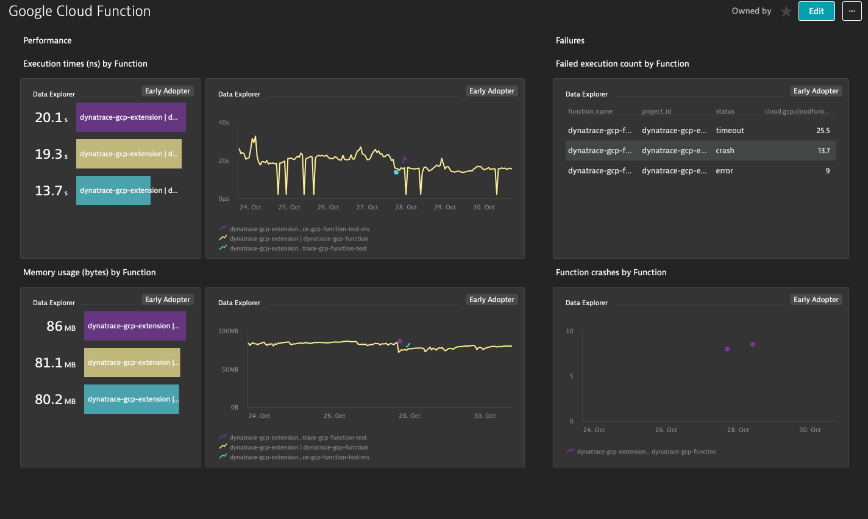Select the purple 20.1 s execution time bar
868x519 pixels.
pyautogui.click(x=131, y=117)
